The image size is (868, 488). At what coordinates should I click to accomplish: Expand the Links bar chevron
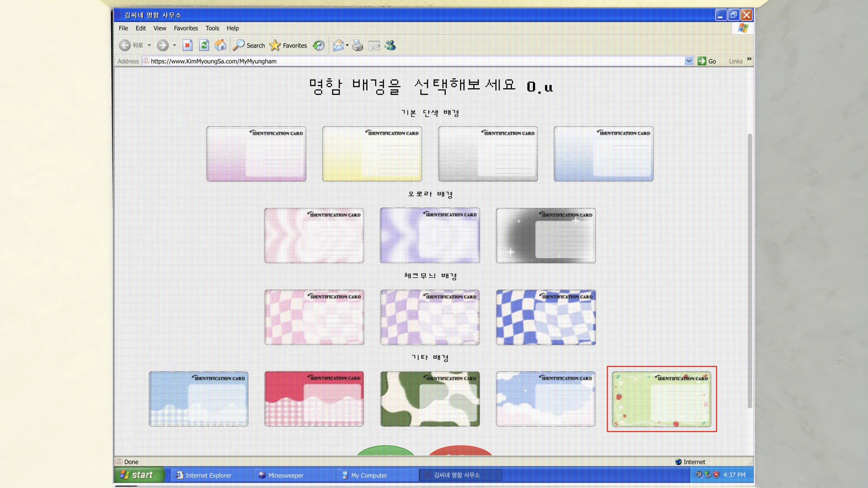click(x=749, y=59)
